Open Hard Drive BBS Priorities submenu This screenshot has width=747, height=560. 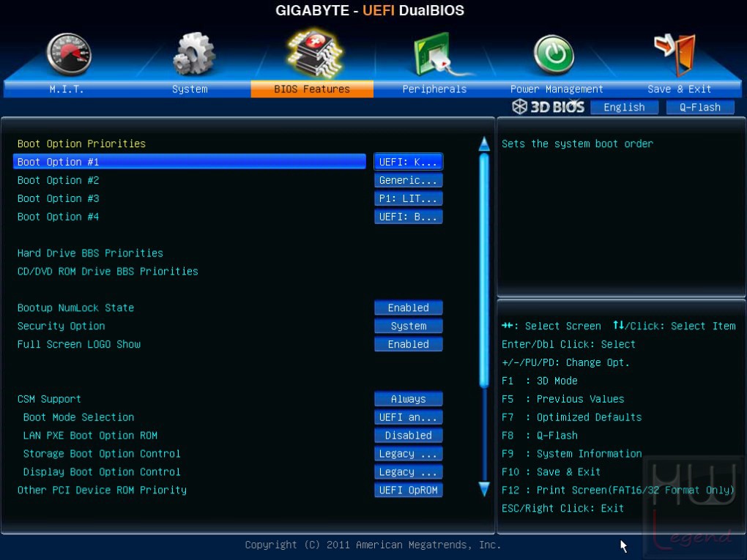[x=90, y=253]
